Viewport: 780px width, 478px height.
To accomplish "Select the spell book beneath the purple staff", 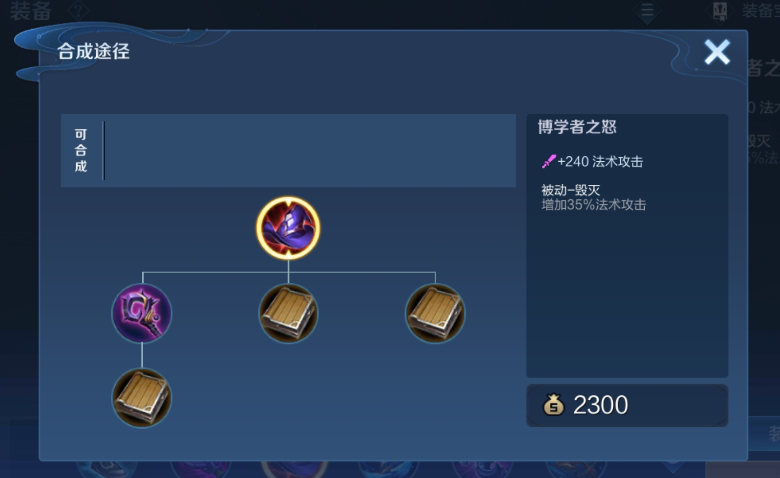I will tap(142, 398).
